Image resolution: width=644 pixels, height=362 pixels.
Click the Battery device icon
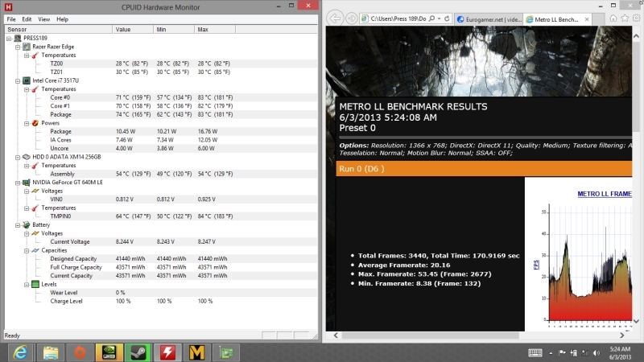pos(27,225)
